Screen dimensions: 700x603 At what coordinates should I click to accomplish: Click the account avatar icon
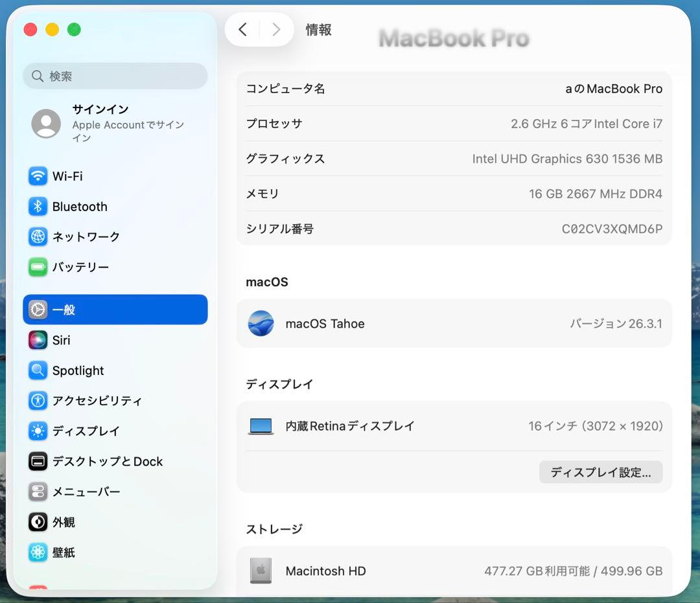46,124
